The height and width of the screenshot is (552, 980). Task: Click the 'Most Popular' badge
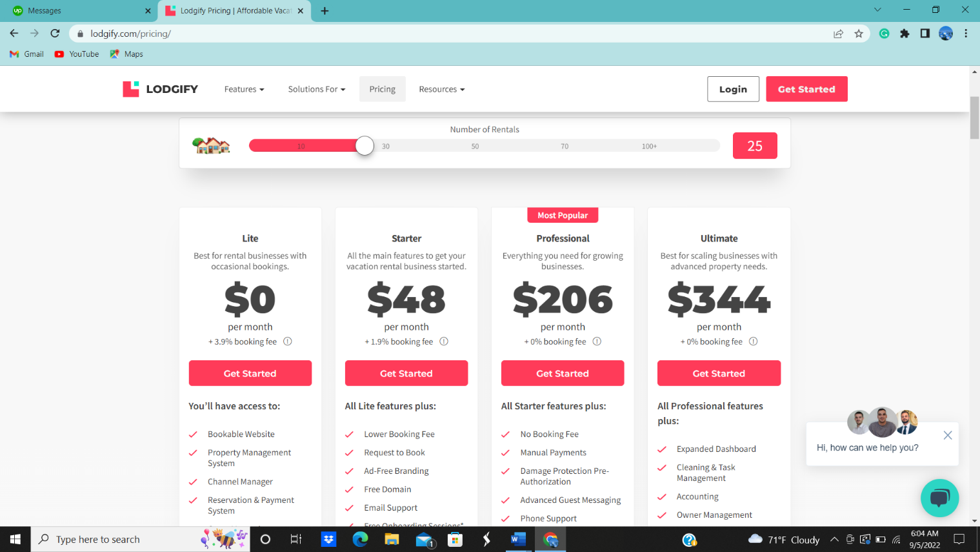pos(563,215)
